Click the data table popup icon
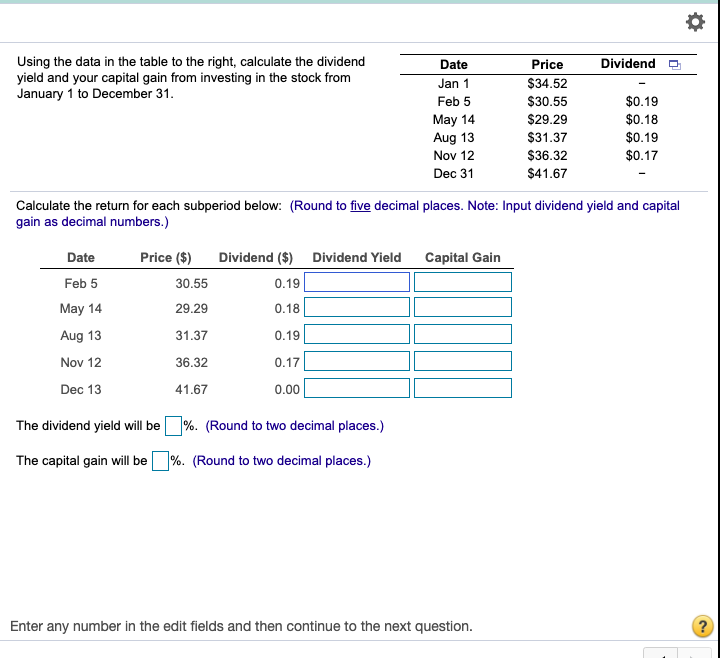Viewport: 720px width, 658px height. [x=675, y=65]
